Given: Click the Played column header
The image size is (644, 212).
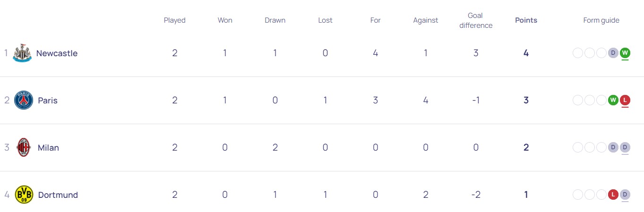Looking at the screenshot, I should pos(175,20).
